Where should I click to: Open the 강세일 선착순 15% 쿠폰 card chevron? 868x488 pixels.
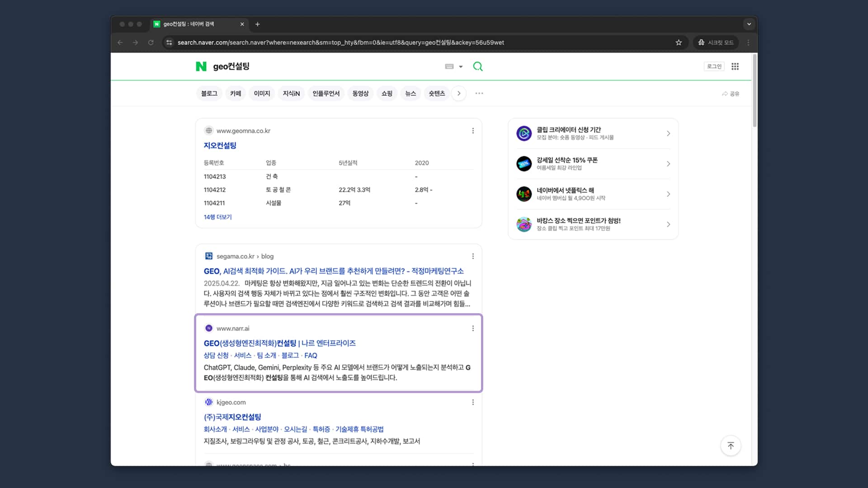(x=668, y=164)
